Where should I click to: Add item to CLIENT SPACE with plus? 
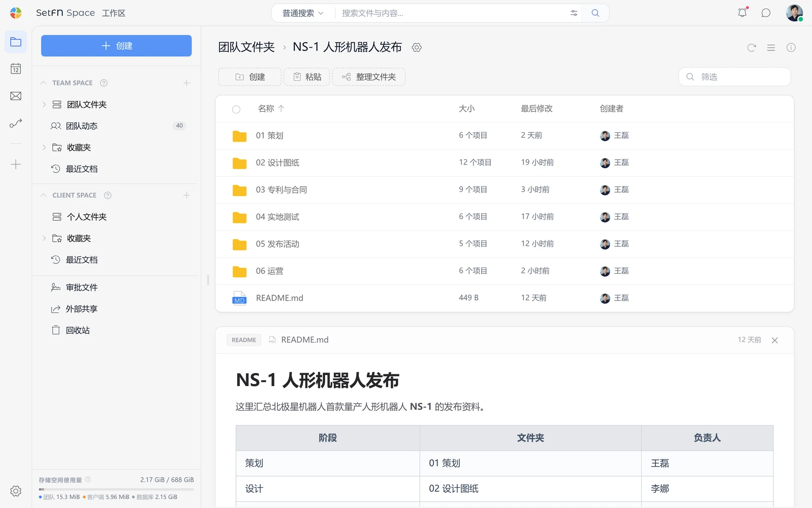187,195
